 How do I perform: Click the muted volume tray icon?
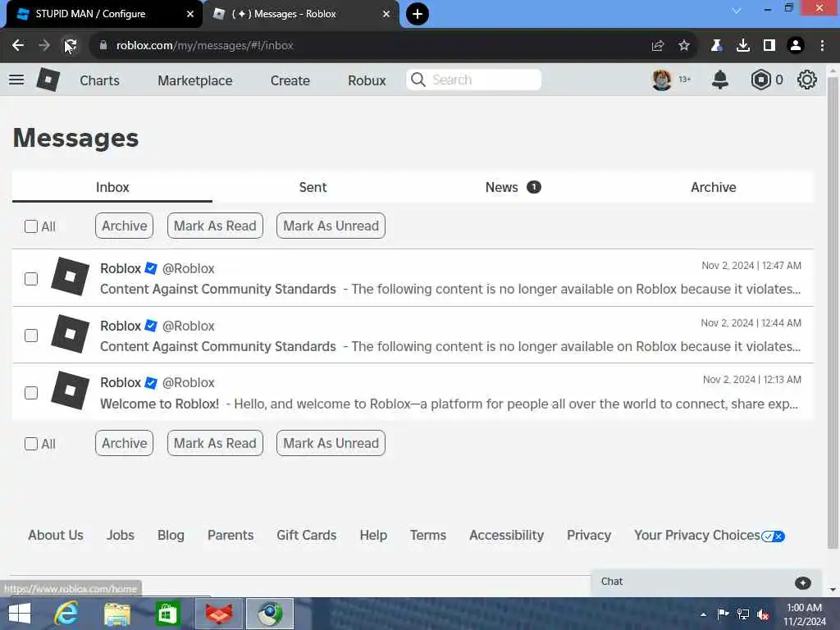pos(763,614)
